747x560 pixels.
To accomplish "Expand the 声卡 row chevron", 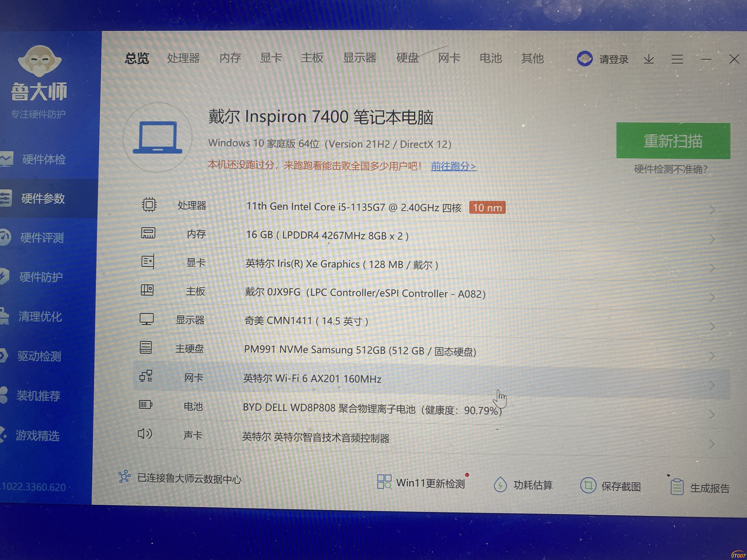I will tap(712, 444).
